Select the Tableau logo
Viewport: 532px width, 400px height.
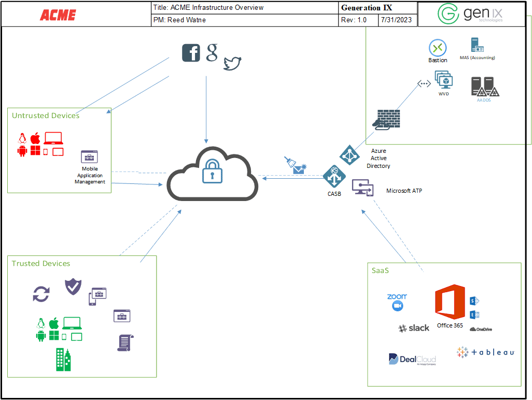coord(485,352)
